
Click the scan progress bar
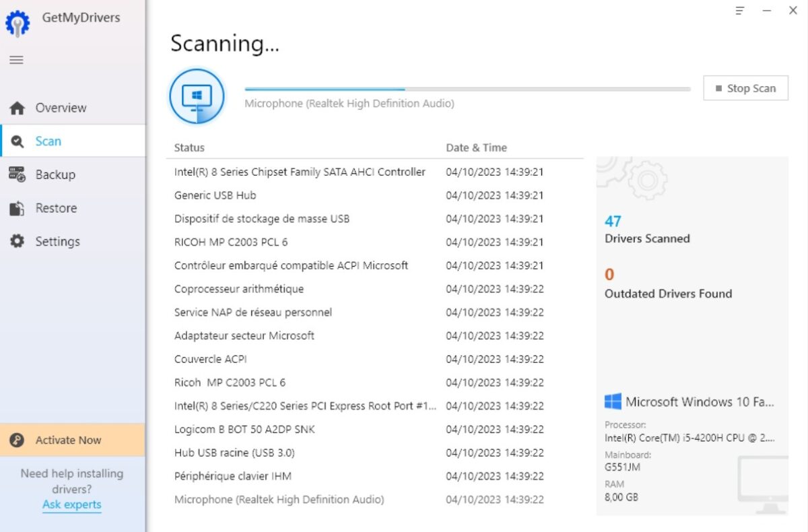point(467,89)
